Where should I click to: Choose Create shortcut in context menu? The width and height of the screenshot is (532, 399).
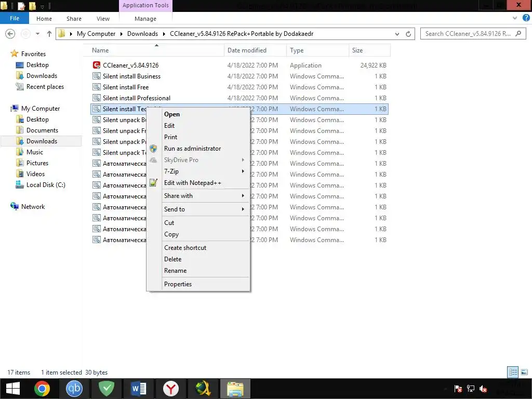198,248
